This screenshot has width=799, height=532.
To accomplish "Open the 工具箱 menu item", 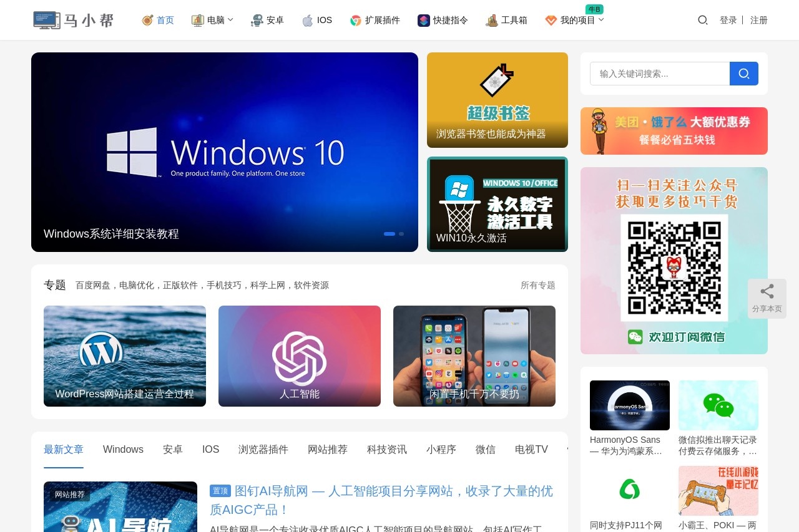I will pyautogui.click(x=514, y=20).
